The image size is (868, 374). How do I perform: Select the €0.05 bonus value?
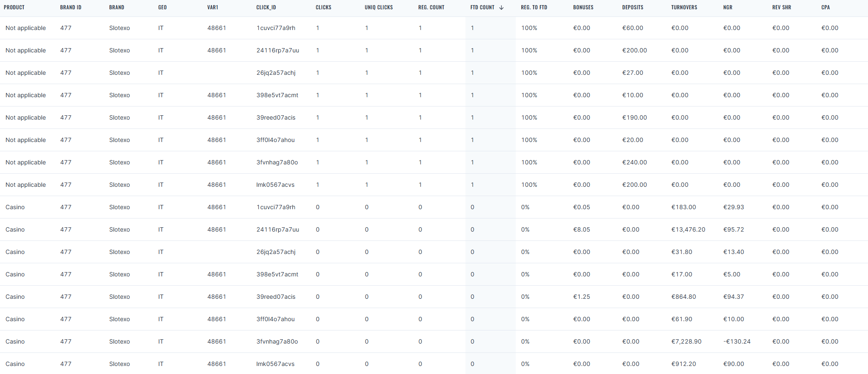tap(581, 207)
